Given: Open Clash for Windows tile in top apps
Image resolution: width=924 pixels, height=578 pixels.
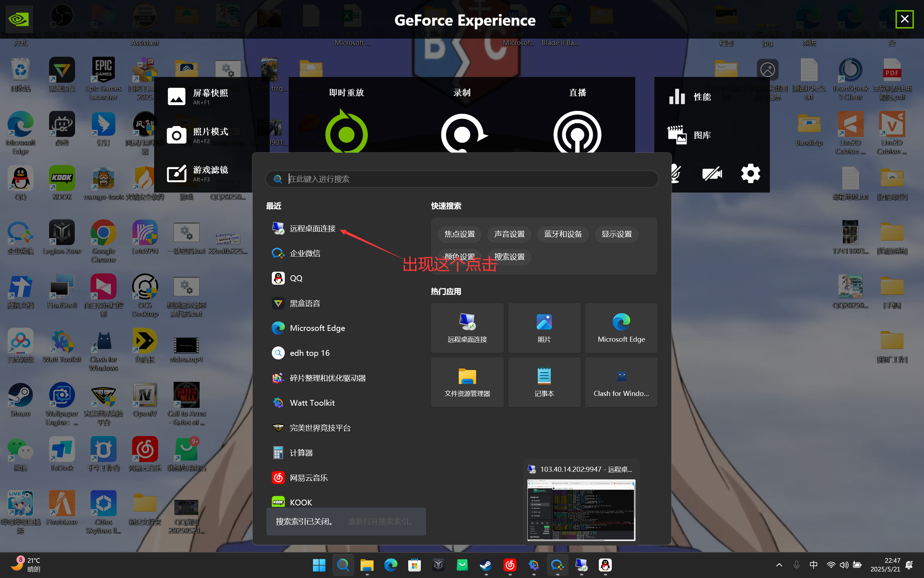Looking at the screenshot, I should [621, 382].
